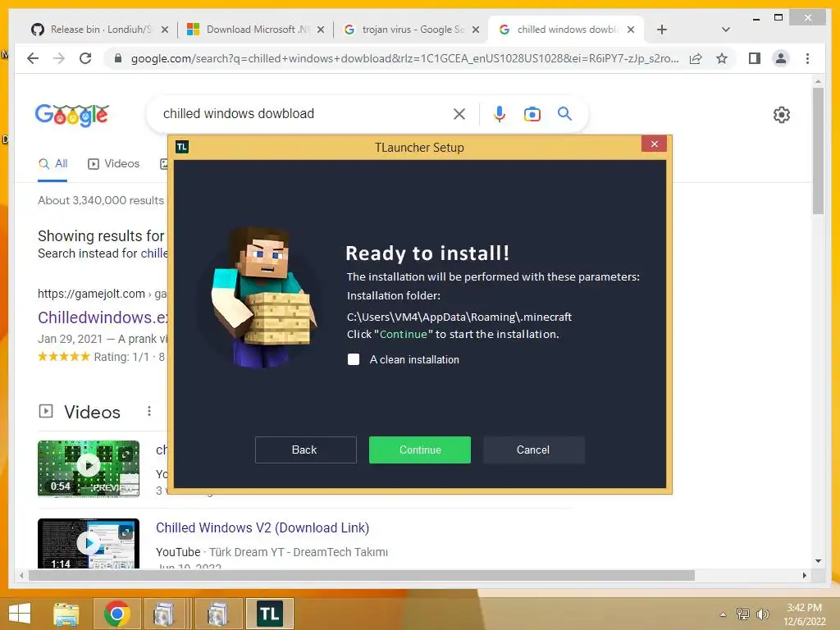Image resolution: width=840 pixels, height=630 pixels.
Task: Click the Back button in TLauncher Setup
Action: tap(305, 450)
